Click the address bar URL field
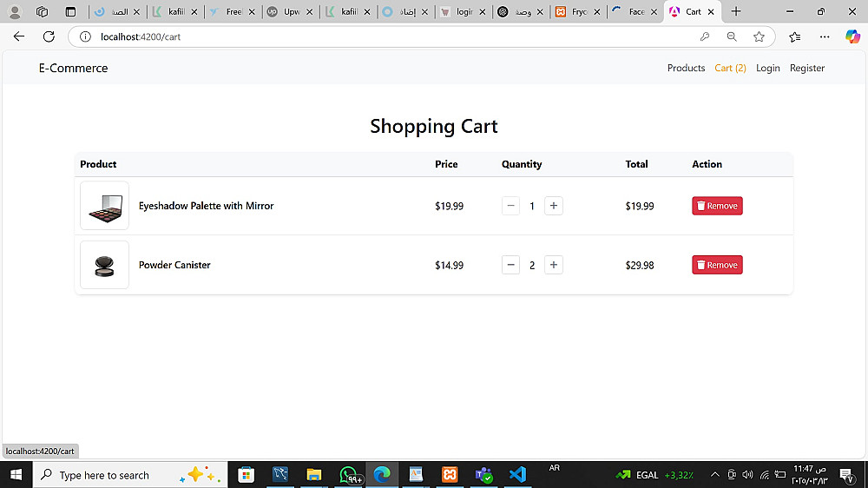Image resolution: width=868 pixels, height=488 pixels. 347,36
